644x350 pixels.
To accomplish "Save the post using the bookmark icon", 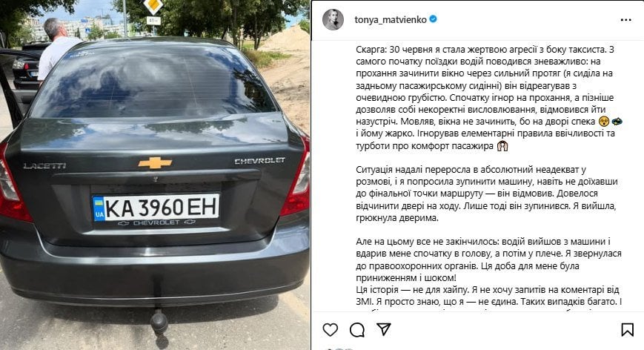I will pos(627,329).
